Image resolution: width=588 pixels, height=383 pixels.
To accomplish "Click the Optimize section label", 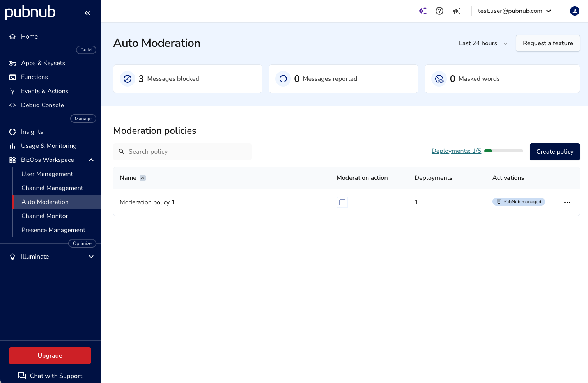I will (82, 243).
